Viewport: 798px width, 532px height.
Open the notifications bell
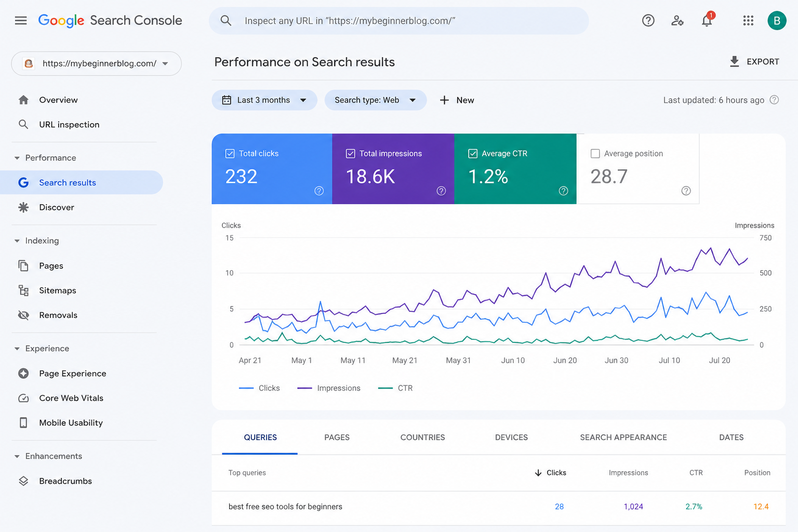[x=707, y=20]
